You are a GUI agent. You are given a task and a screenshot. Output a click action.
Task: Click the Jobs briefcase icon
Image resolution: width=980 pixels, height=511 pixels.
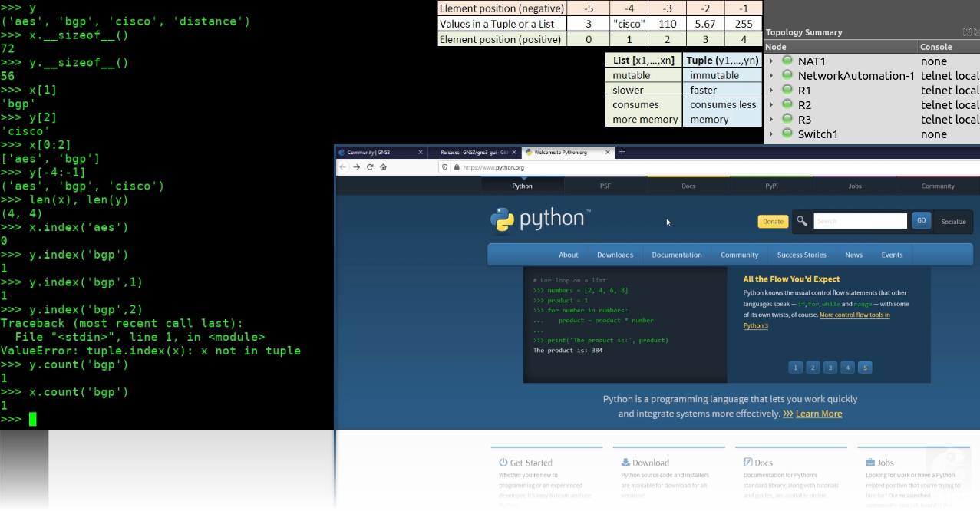point(870,463)
